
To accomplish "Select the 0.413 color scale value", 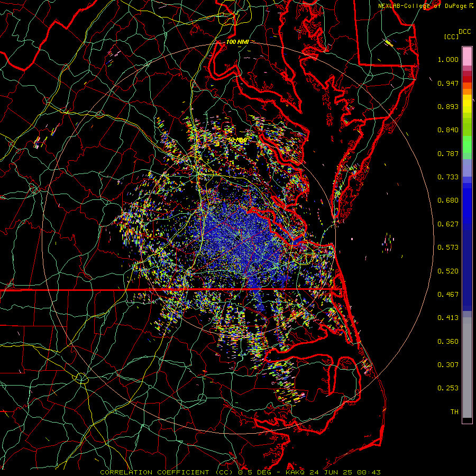I will (x=448, y=318).
